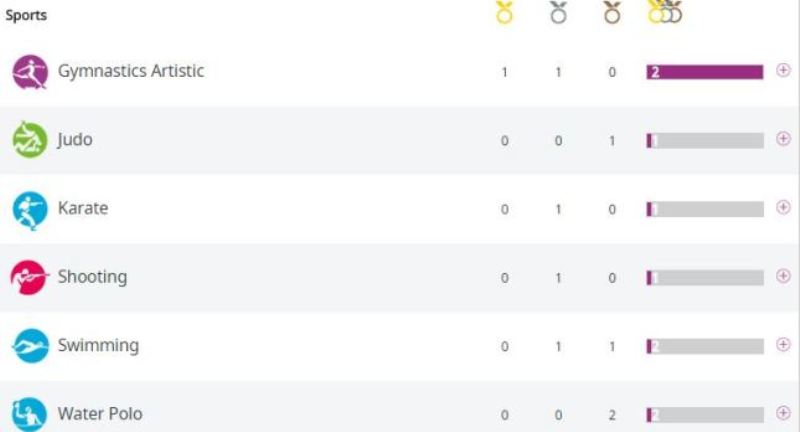
Task: Click the Sports column header
Action: click(26, 15)
